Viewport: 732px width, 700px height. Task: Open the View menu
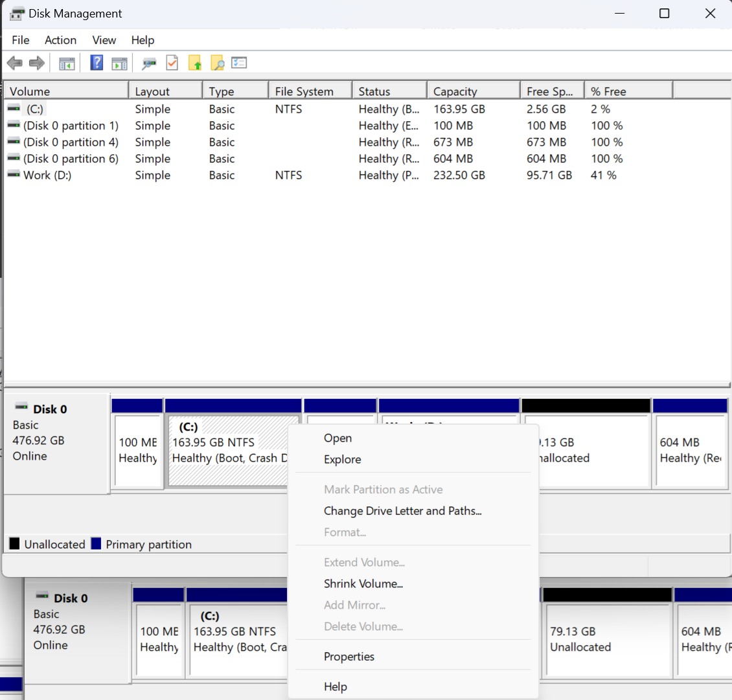[x=104, y=40]
